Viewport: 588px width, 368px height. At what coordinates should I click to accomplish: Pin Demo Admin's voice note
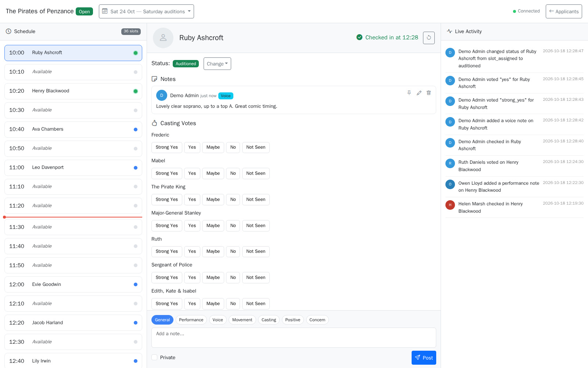pyautogui.click(x=409, y=93)
